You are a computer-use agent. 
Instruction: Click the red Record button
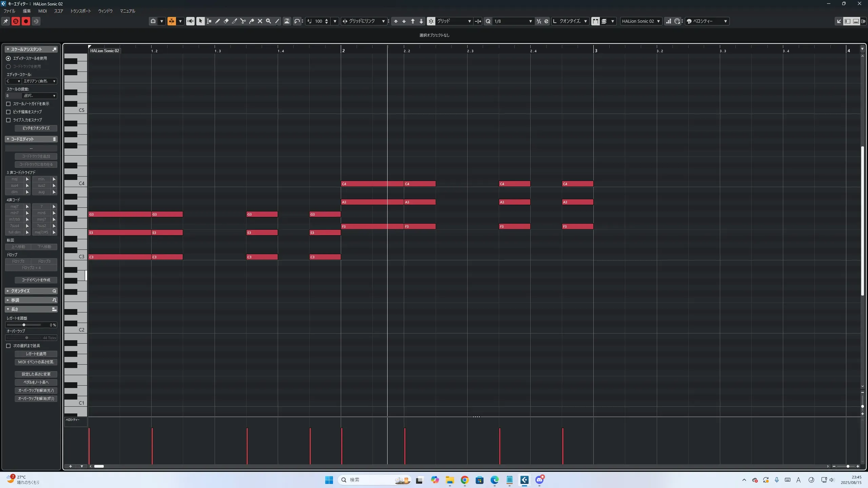(26, 21)
